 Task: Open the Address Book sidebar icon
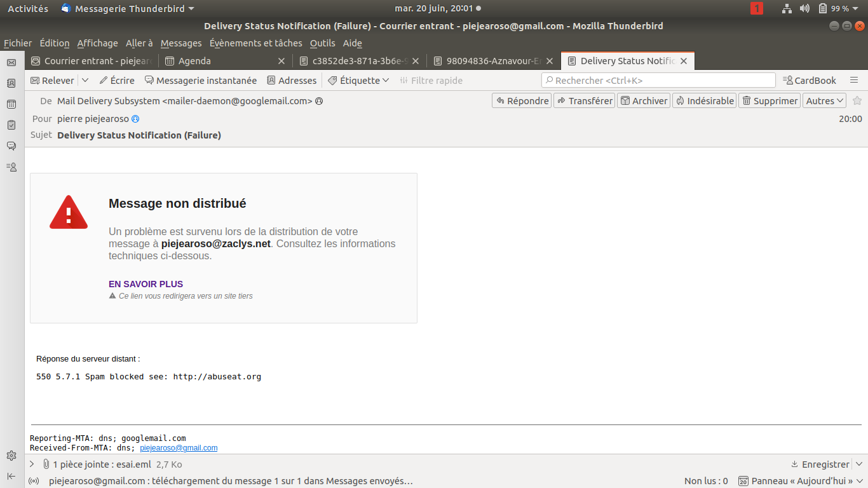(11, 83)
